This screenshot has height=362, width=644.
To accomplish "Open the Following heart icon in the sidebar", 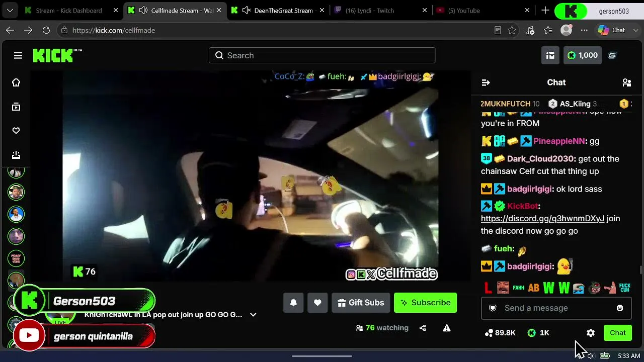I will point(16,131).
